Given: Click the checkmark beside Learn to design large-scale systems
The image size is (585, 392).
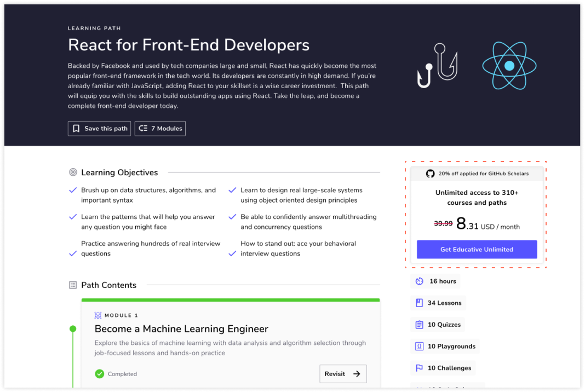Looking at the screenshot, I should pyautogui.click(x=232, y=190).
